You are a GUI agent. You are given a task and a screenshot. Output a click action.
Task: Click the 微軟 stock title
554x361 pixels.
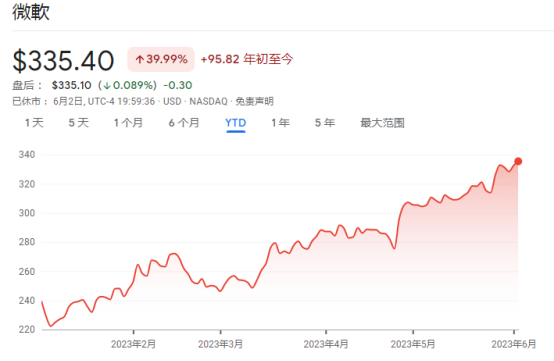tap(31, 11)
